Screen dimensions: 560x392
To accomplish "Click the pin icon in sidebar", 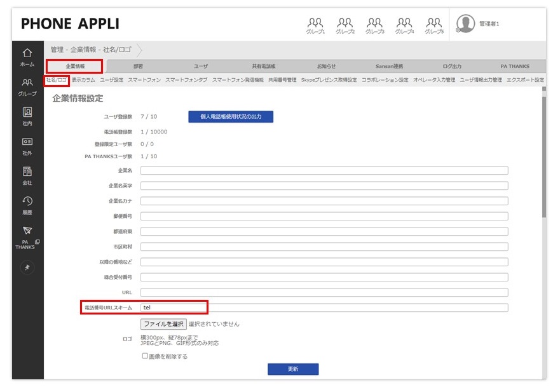I will [x=27, y=268].
